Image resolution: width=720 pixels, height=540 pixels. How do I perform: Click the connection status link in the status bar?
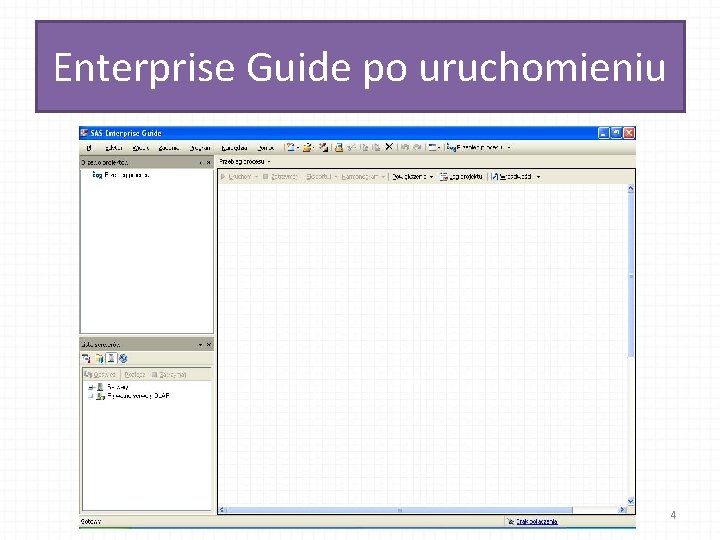(537, 522)
